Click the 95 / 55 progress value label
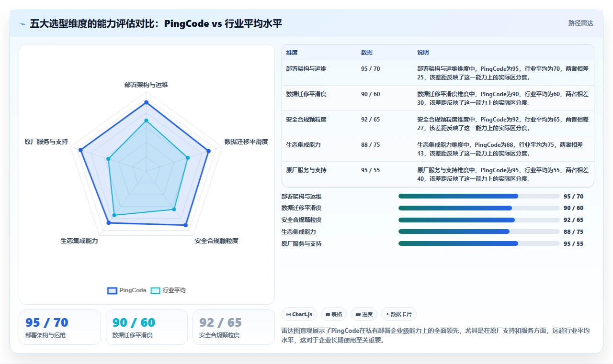This screenshot has width=613, height=364. point(573,244)
